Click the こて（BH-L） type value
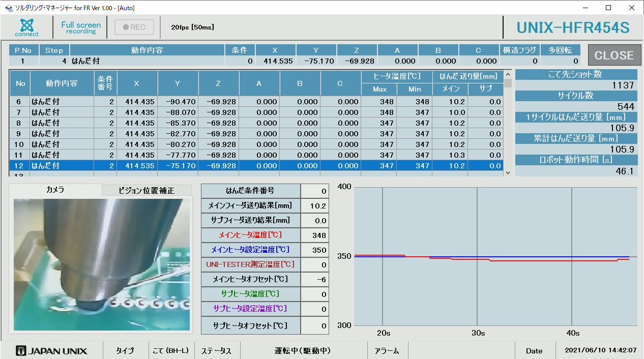 171,351
